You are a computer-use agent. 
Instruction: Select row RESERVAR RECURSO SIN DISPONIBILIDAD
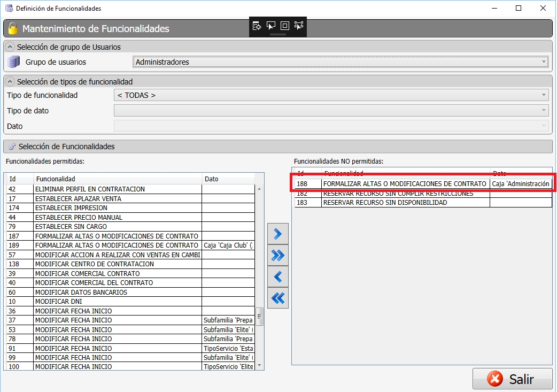(423, 203)
